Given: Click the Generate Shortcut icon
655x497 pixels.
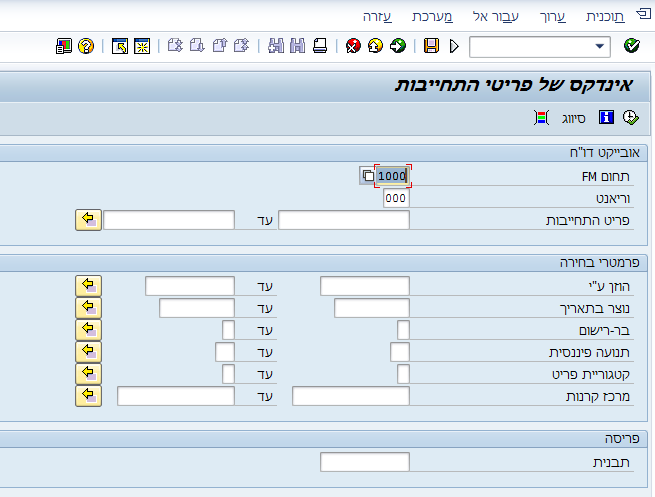Looking at the screenshot, I should [120, 46].
